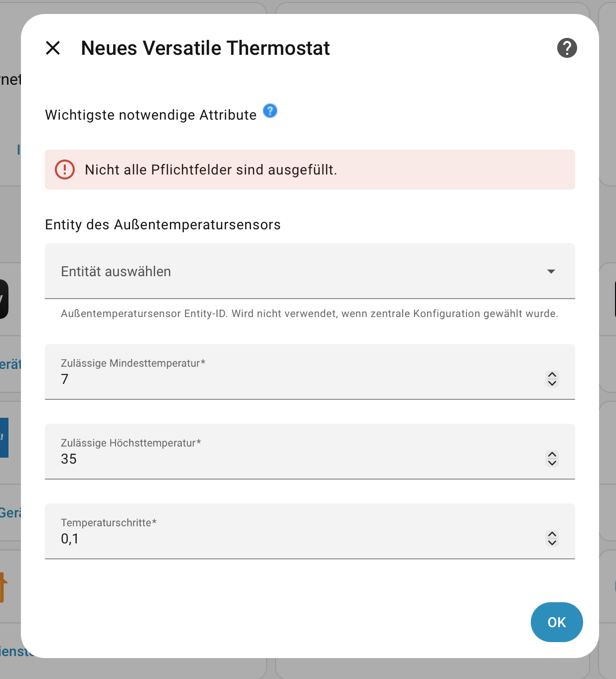This screenshot has height=679, width=616.
Task: Click blue help icon beside Wichtigste notwendige Attribute
Action: (x=270, y=111)
